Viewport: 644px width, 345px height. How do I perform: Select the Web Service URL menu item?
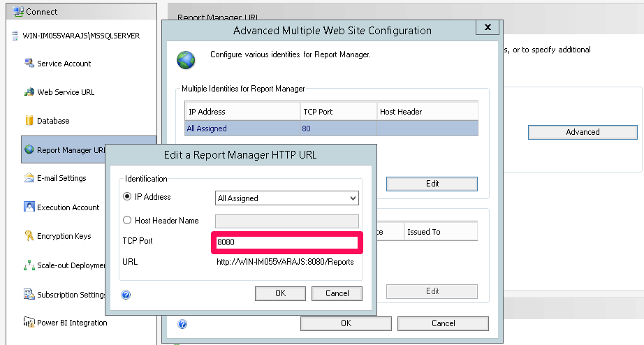point(66,92)
